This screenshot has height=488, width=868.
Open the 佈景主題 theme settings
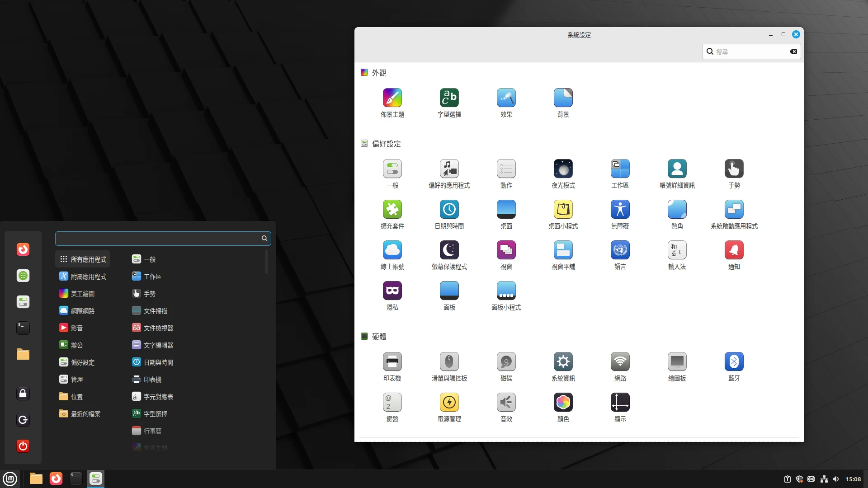click(392, 102)
